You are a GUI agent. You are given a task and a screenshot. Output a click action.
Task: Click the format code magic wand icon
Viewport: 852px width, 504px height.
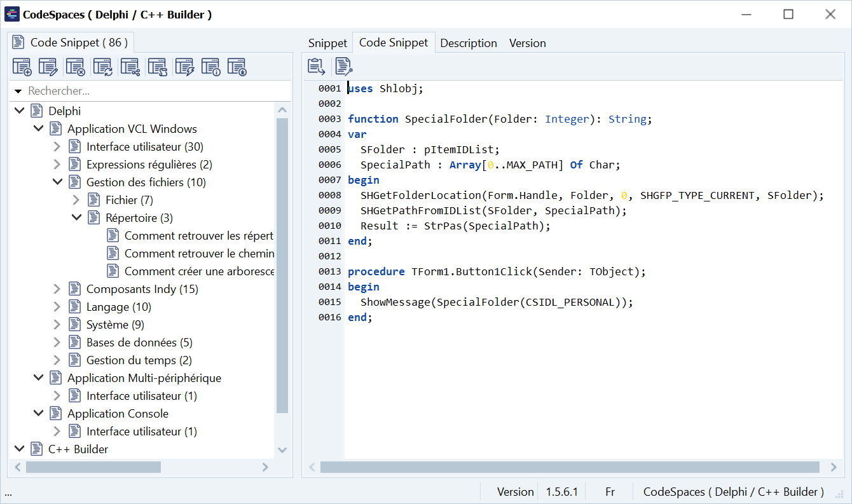tap(343, 66)
